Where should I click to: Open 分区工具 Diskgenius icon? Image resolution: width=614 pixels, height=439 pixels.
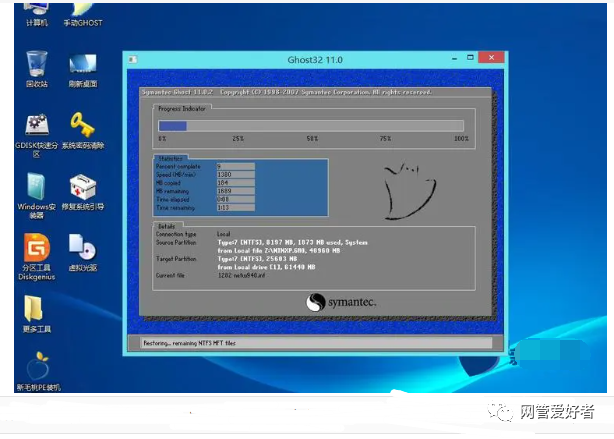pyautogui.click(x=36, y=257)
